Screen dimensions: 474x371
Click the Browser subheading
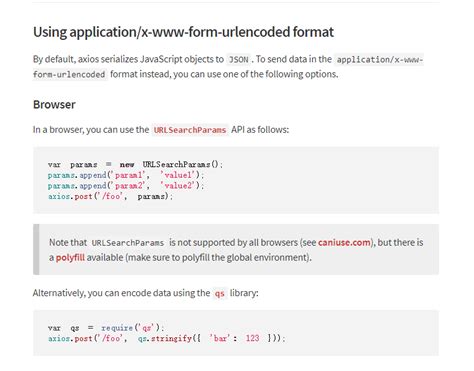coord(54,105)
